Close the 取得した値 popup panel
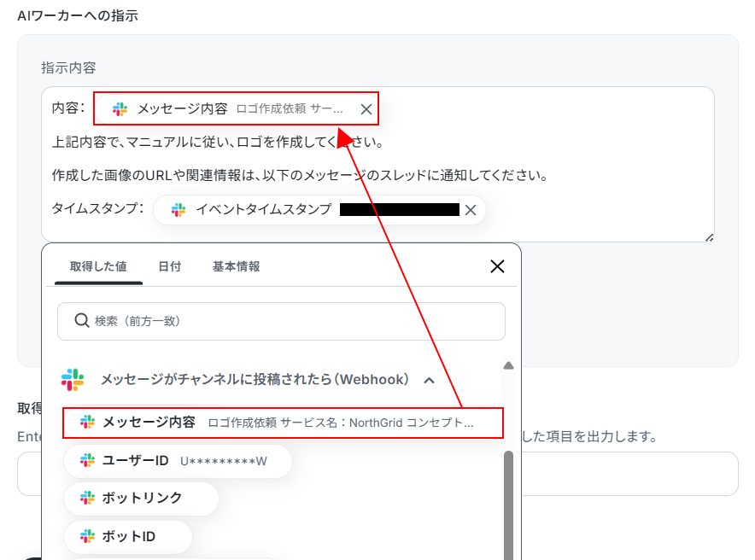Image resolution: width=755 pixels, height=560 pixels. [497, 266]
